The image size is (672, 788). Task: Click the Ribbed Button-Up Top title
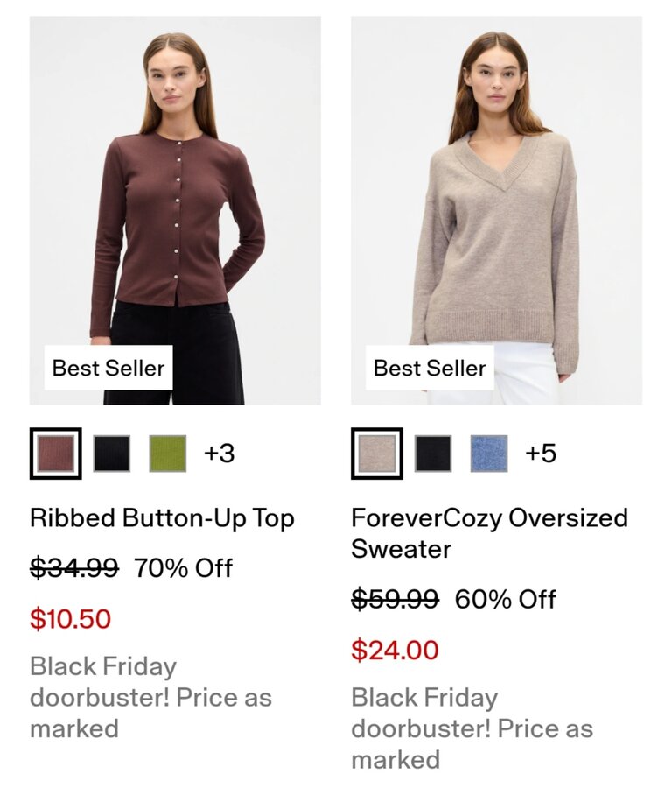coord(162,518)
